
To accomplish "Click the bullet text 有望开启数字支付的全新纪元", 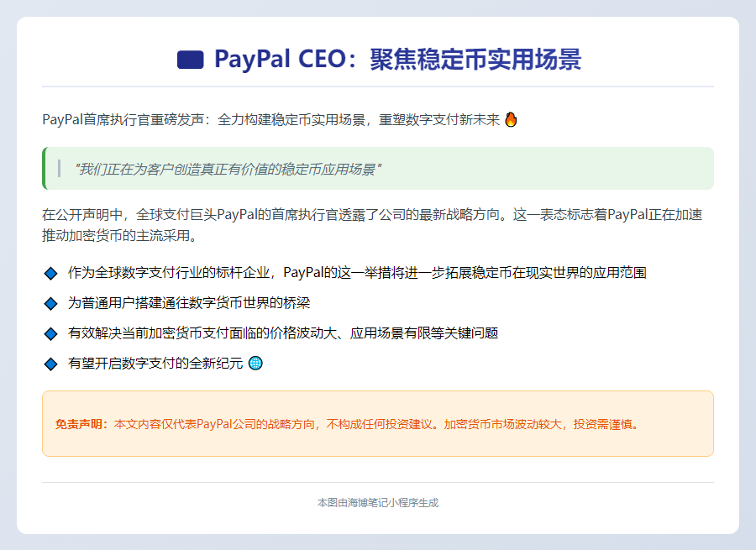I will 155,363.
